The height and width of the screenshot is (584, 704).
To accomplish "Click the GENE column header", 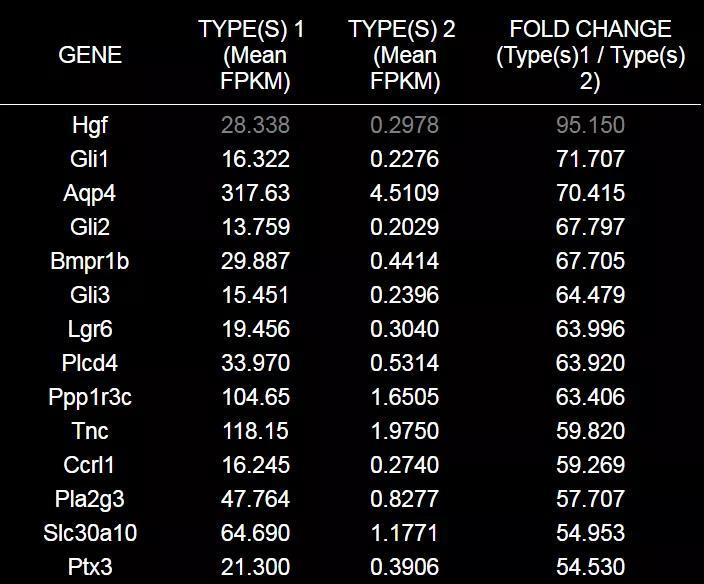I will pyautogui.click(x=90, y=55).
